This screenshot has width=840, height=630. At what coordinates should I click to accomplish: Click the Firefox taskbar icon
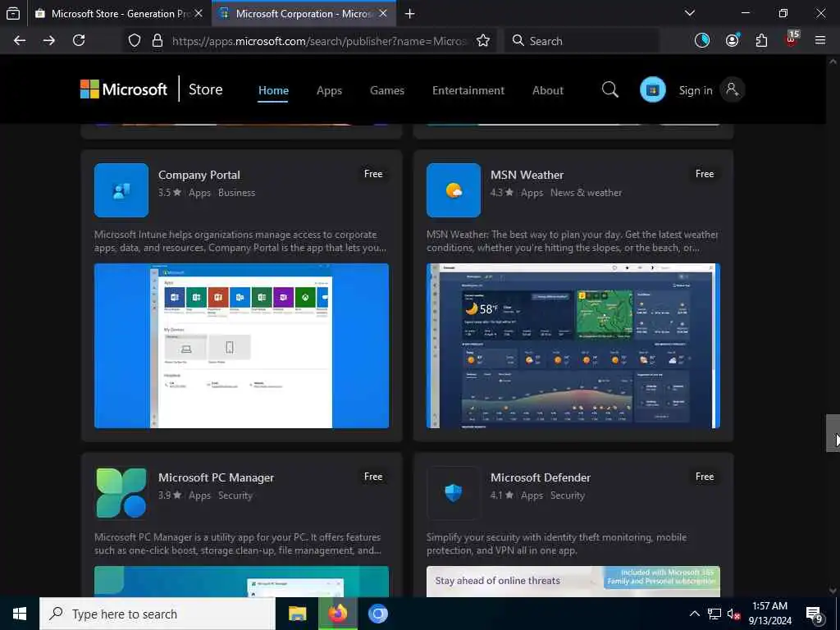[337, 614]
